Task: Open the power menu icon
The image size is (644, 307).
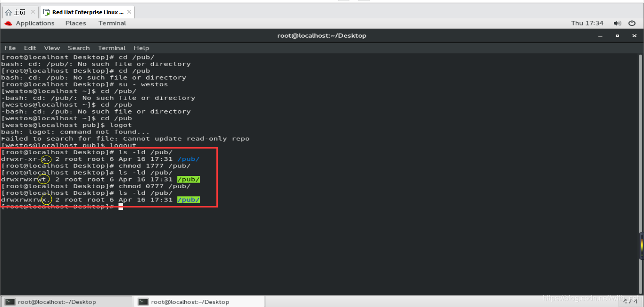Action: tap(633, 23)
